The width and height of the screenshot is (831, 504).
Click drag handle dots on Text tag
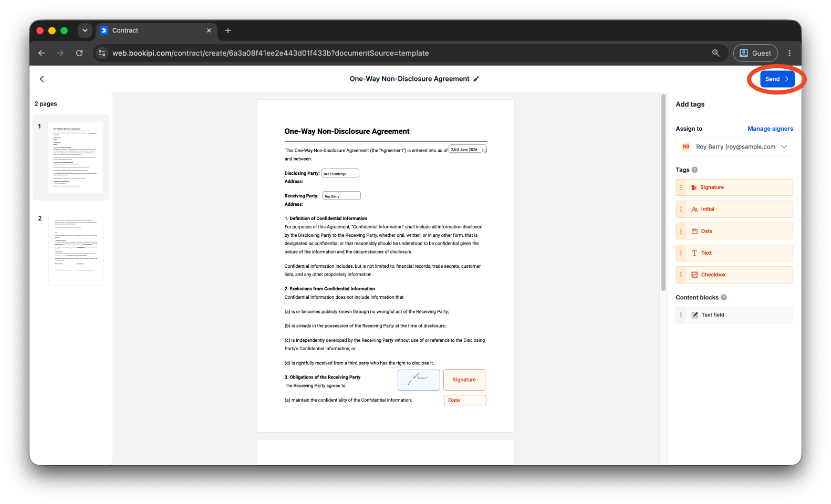coord(681,253)
